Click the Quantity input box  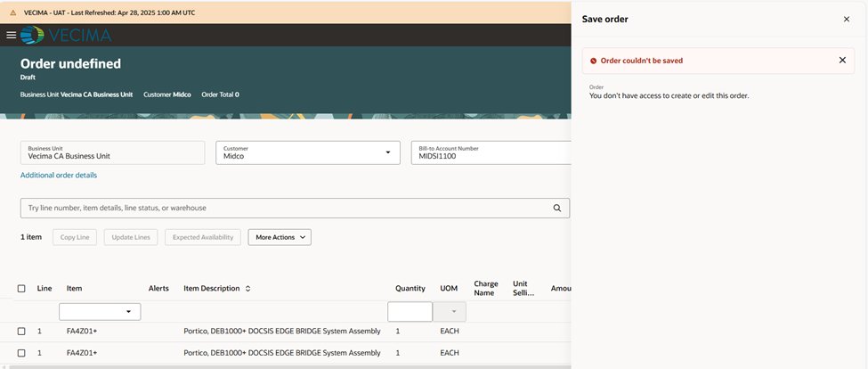click(410, 312)
